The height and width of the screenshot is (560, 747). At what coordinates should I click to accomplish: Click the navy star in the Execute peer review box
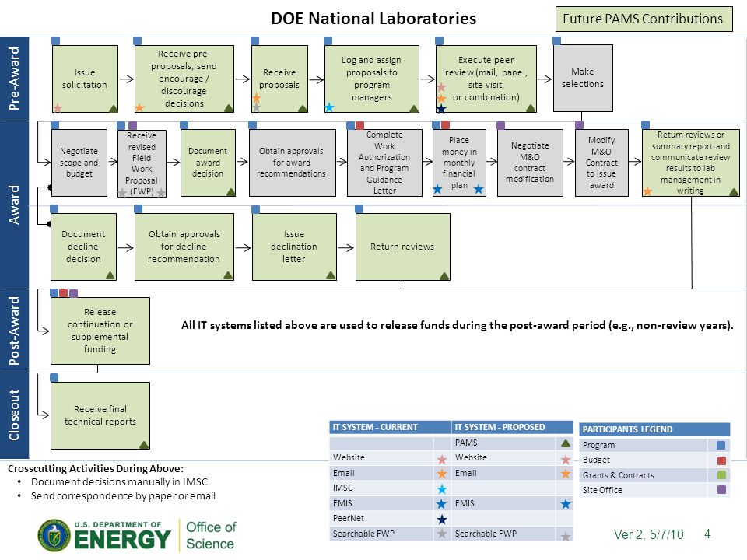click(441, 109)
